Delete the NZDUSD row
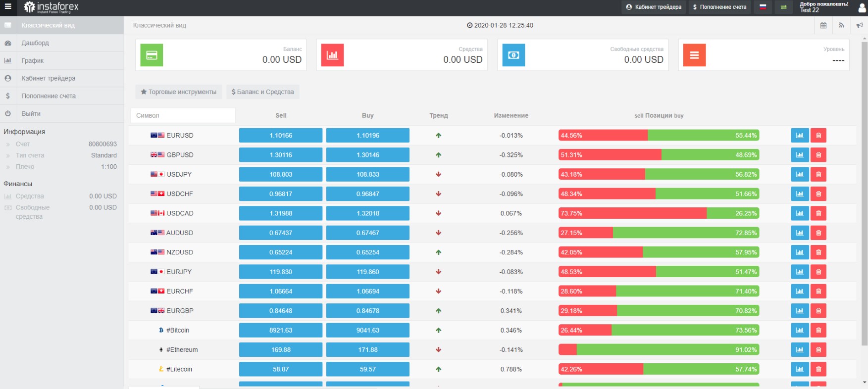The height and width of the screenshot is (389, 868). click(818, 252)
